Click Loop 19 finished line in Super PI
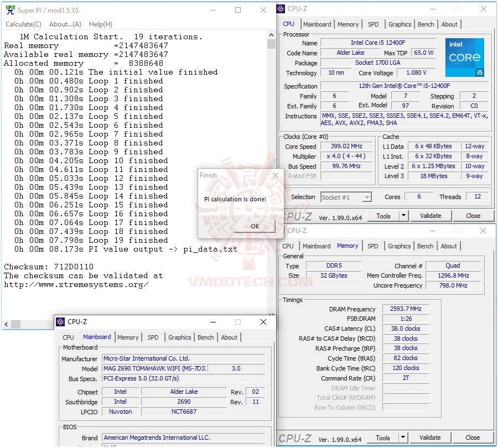The image size is (498, 448). tap(91, 241)
